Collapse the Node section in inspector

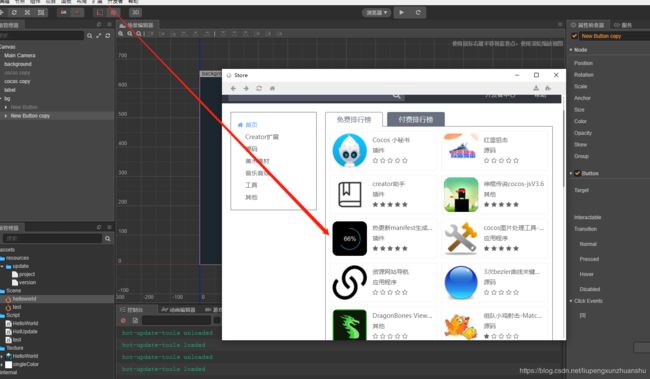pyautogui.click(x=571, y=50)
